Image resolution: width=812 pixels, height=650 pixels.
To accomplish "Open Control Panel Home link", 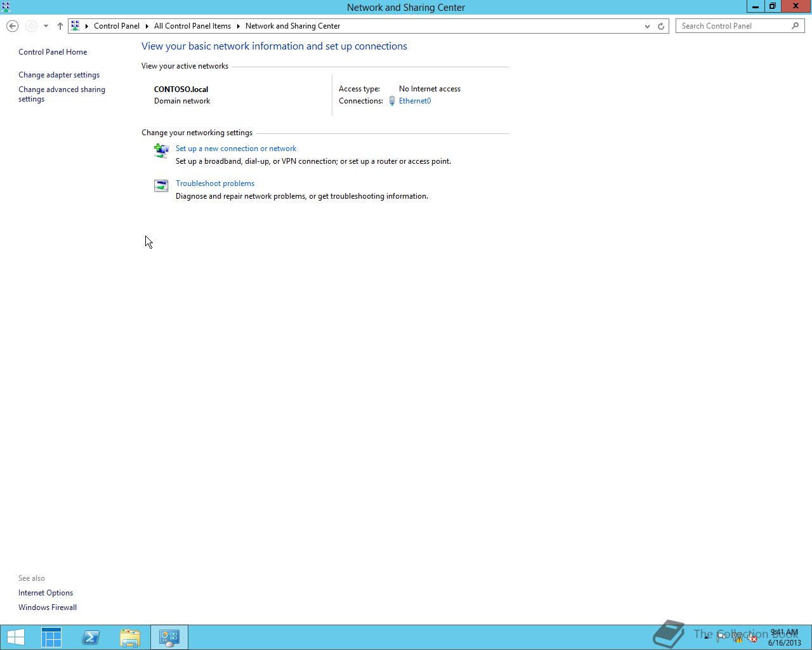I will coord(53,52).
